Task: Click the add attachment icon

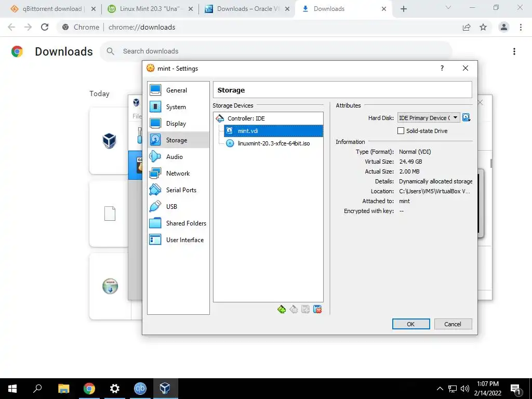Action: click(x=305, y=310)
